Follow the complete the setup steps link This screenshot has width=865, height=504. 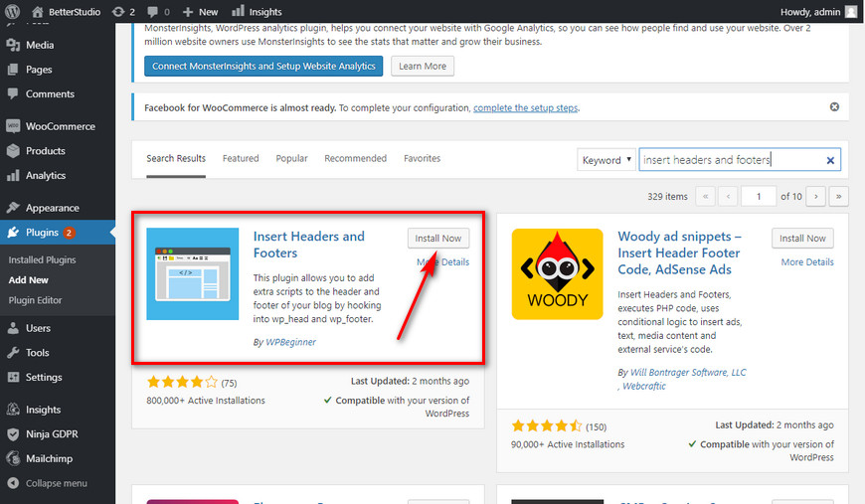click(x=525, y=108)
